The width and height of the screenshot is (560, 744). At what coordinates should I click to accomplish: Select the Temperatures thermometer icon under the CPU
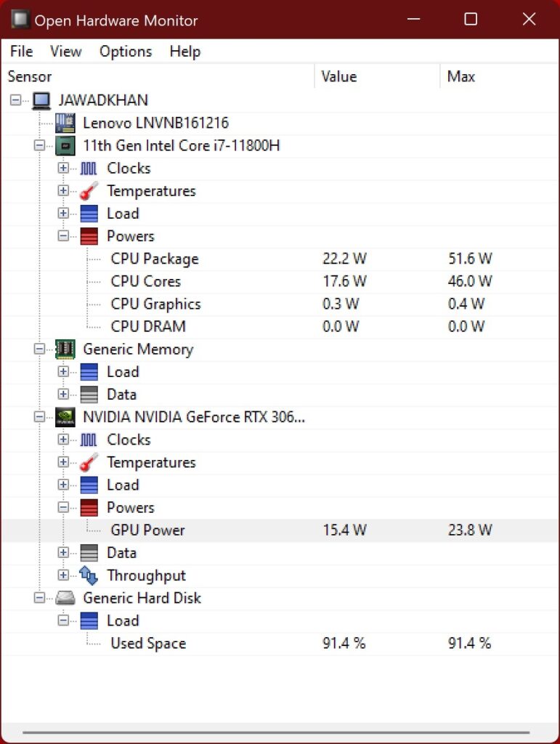(89, 190)
